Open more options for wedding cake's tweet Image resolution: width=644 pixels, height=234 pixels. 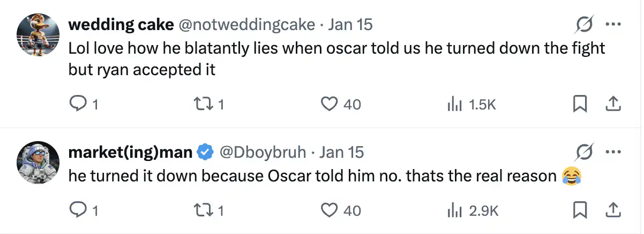[612, 25]
